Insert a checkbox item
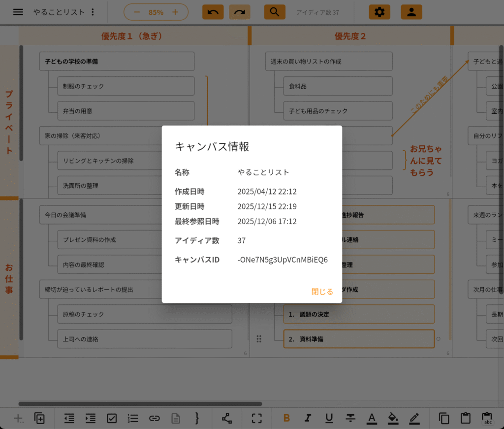Screen dimensions: 504x429 click(x=112, y=418)
